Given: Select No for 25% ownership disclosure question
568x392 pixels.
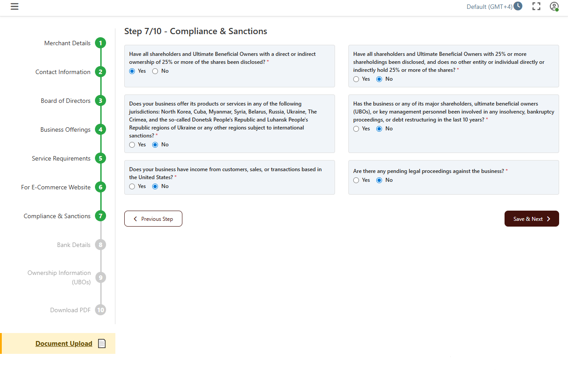Looking at the screenshot, I should click(x=155, y=71).
